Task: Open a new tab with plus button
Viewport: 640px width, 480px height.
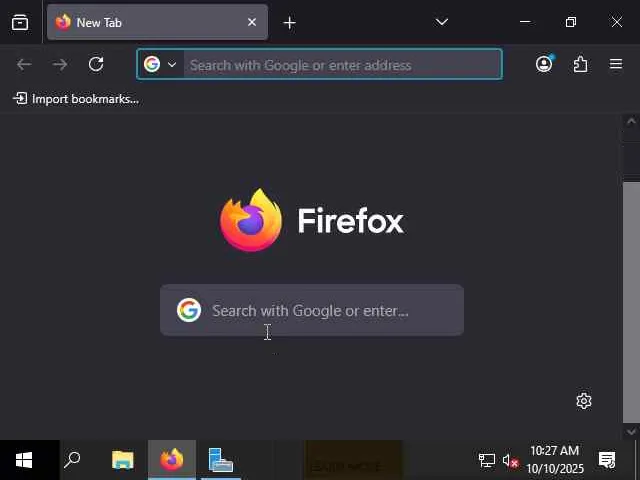Action: 289,23
